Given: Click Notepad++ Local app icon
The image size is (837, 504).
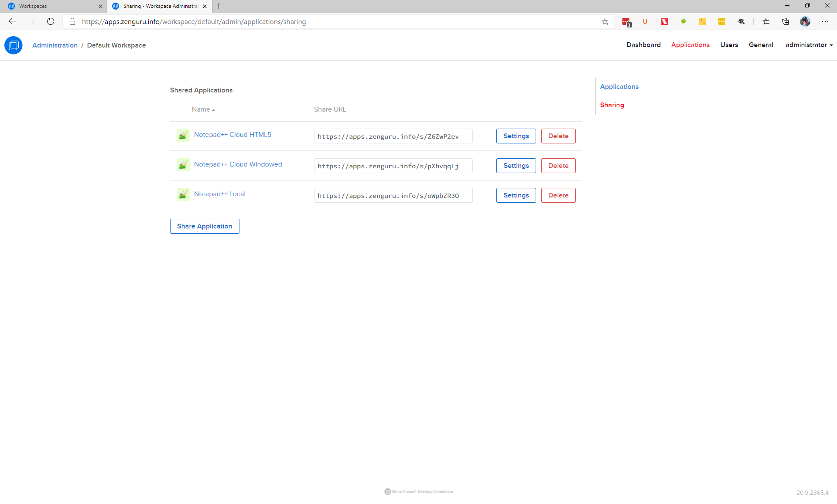Looking at the screenshot, I should click(183, 194).
